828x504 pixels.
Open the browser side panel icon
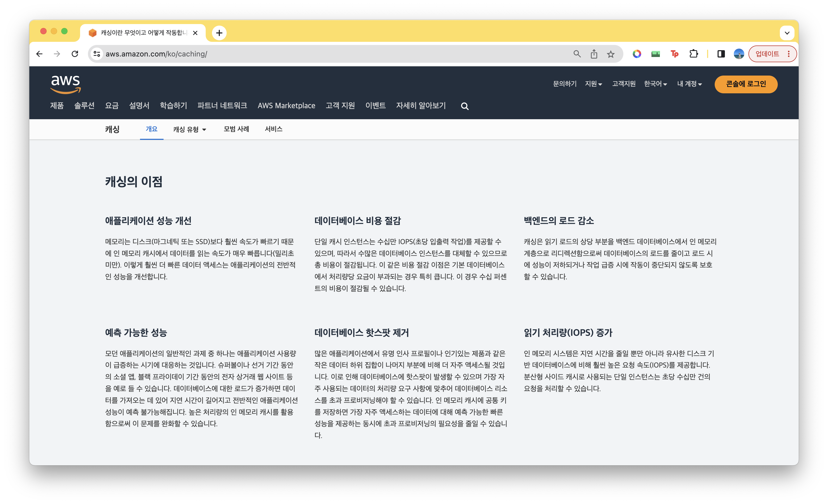[721, 54]
